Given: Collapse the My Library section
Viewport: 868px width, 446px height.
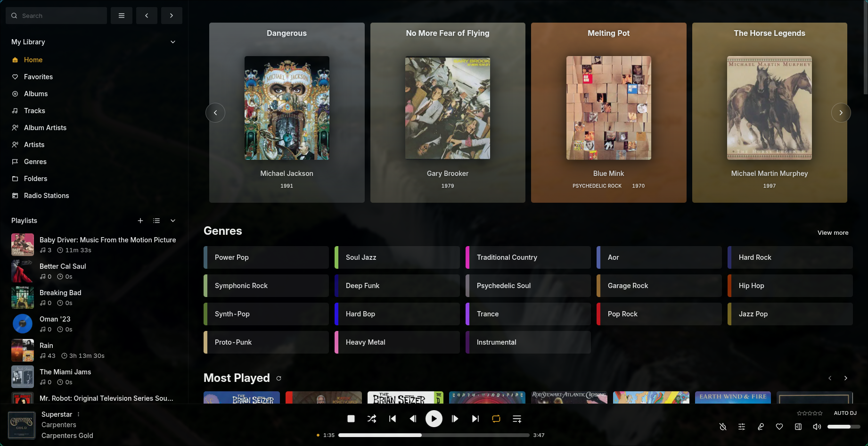Looking at the screenshot, I should pos(173,42).
